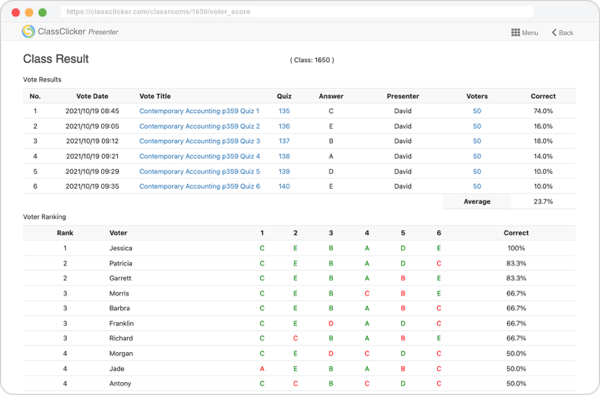Screen dimensions: 600x395
Task: Close the window with the red button
Action: (x=16, y=12)
